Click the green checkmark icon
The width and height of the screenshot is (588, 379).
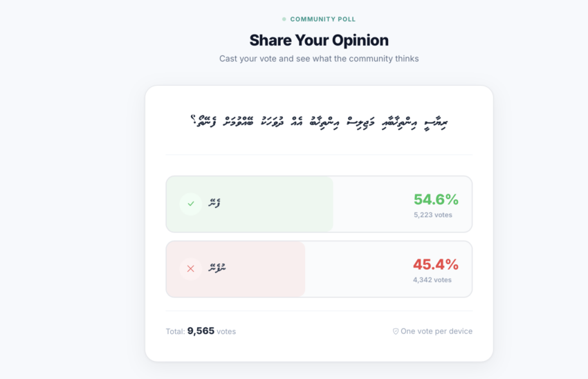[190, 204]
